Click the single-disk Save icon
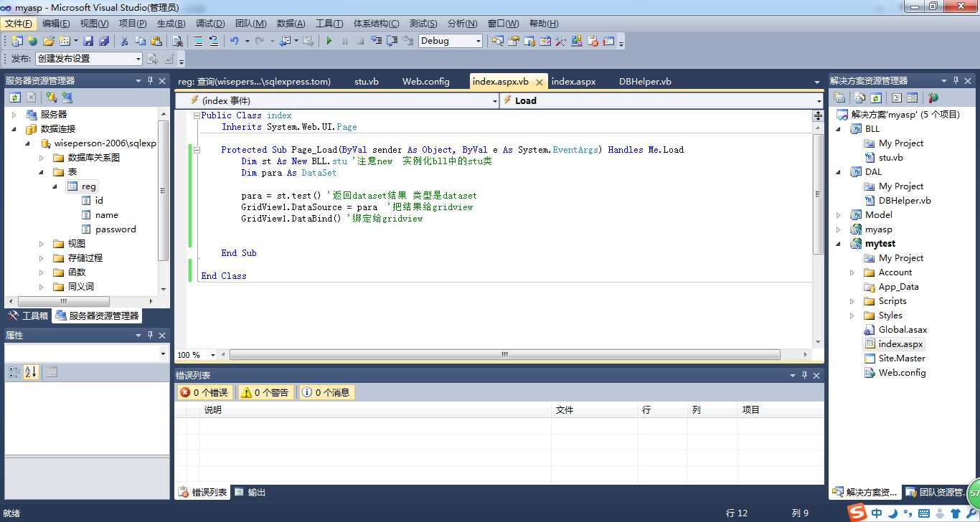The width and height of the screenshot is (980, 522). [x=89, y=41]
